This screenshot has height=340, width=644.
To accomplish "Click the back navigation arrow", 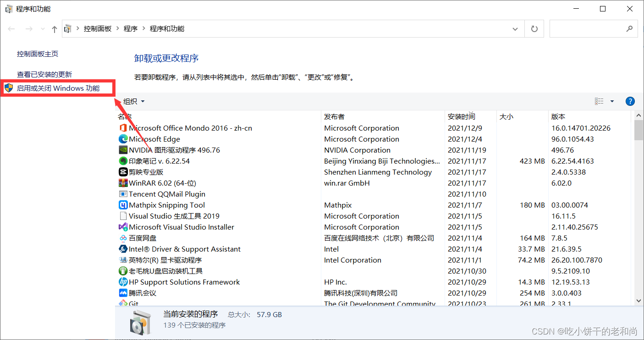I will click(11, 29).
